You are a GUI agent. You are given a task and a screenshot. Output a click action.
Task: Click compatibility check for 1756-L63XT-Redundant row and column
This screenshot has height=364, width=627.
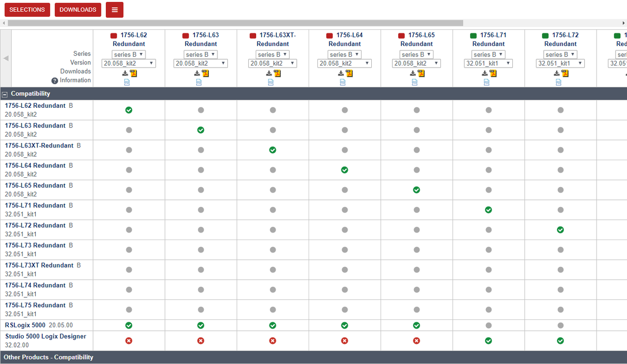click(x=273, y=150)
